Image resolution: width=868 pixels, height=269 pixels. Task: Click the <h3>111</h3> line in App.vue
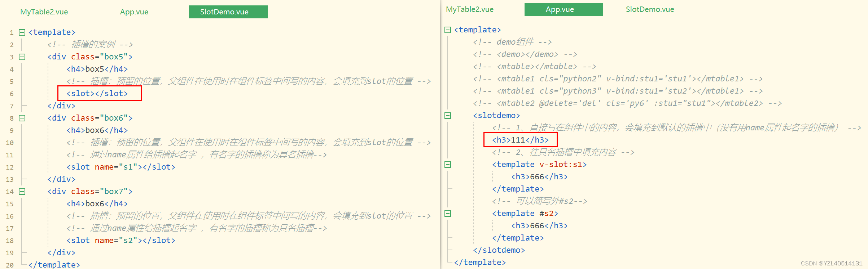click(x=520, y=140)
